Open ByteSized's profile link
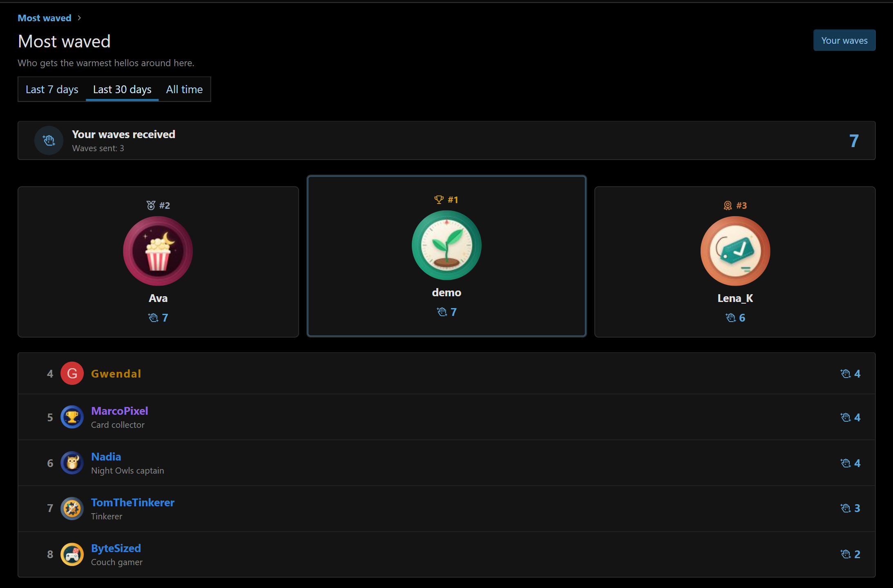The image size is (893, 588). [116, 548]
